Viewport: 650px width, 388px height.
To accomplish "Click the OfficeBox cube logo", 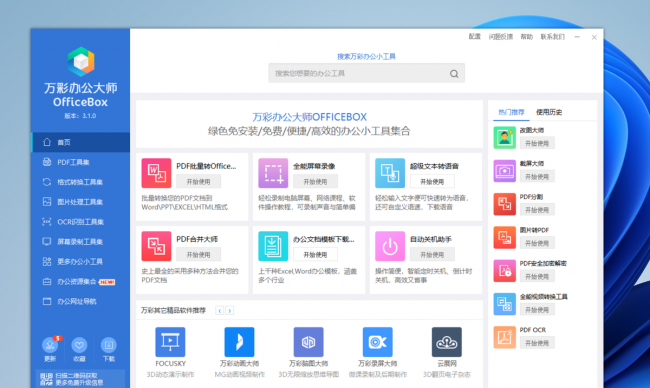I will click(81, 62).
